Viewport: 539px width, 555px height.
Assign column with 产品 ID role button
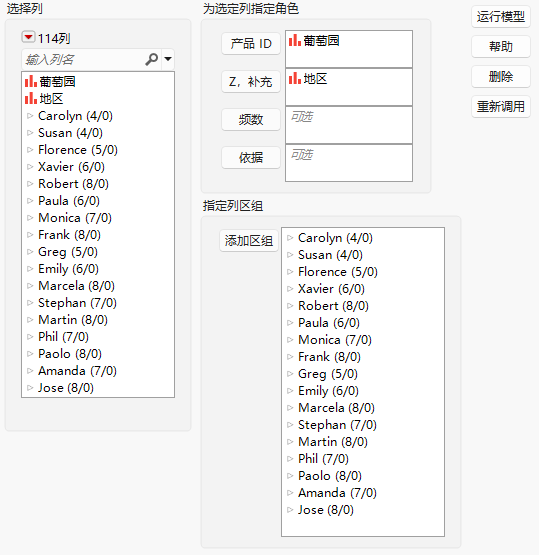pos(251,44)
